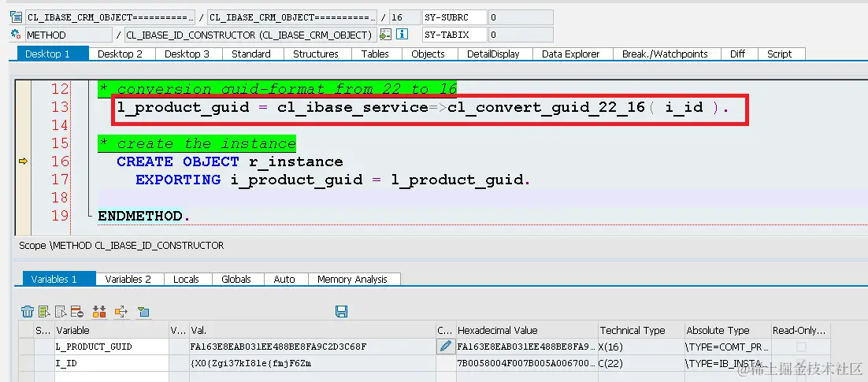Delete all variables with the trash icon
The image size is (868, 382).
[27, 312]
